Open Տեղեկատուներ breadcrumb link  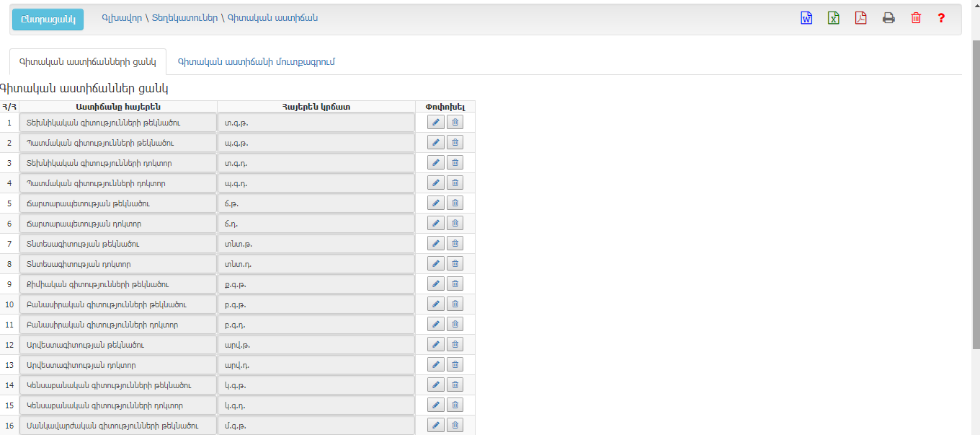pos(184,18)
